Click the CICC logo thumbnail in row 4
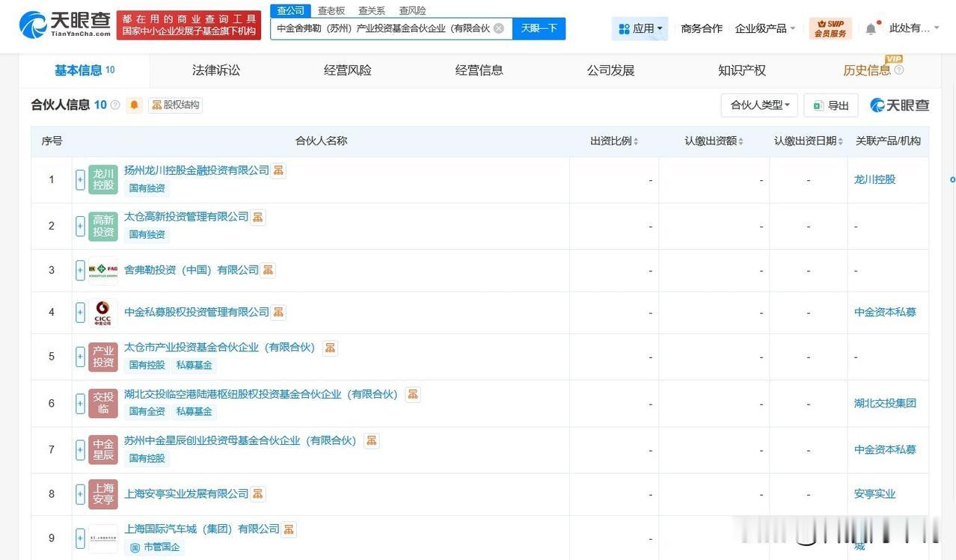This screenshot has width=956, height=560. pyautogui.click(x=103, y=313)
